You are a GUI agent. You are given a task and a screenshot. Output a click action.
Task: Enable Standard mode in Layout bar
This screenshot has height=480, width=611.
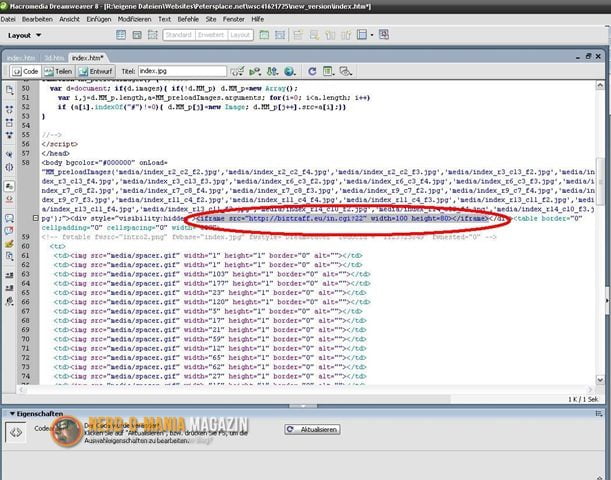[179, 35]
